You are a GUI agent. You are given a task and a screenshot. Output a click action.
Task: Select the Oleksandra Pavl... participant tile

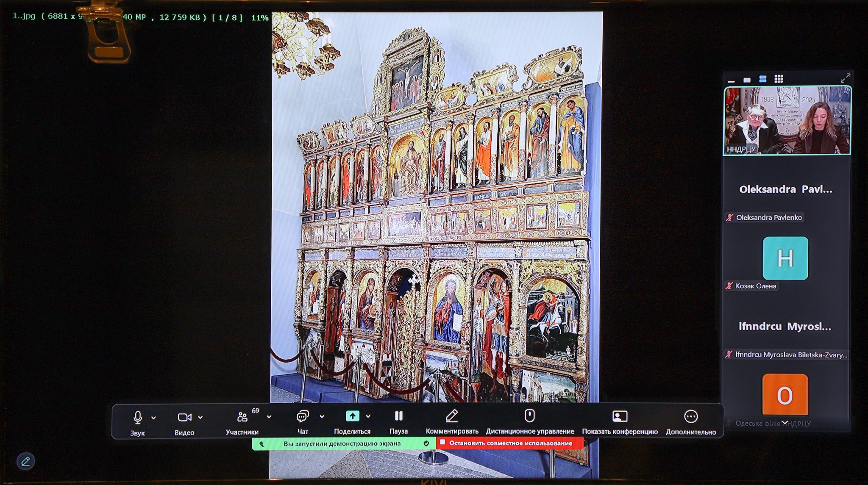pos(786,189)
